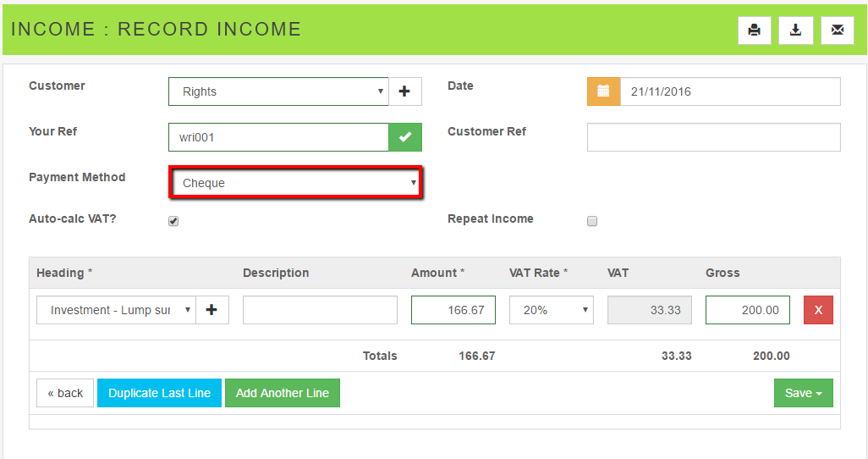The width and height of the screenshot is (868, 459).
Task: Delete the line with red X
Action: pyautogui.click(x=817, y=310)
